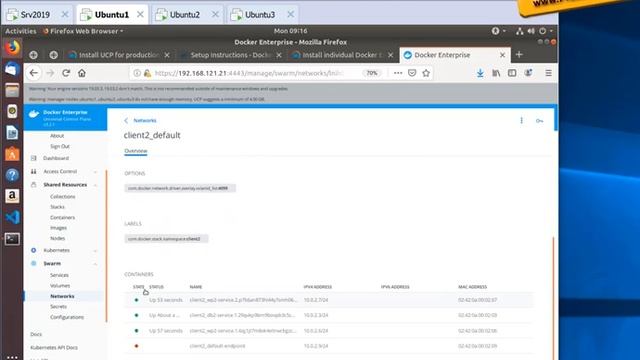Switch to Install individual Docker tab
The width and height of the screenshot is (640, 360).
[x=343, y=55]
